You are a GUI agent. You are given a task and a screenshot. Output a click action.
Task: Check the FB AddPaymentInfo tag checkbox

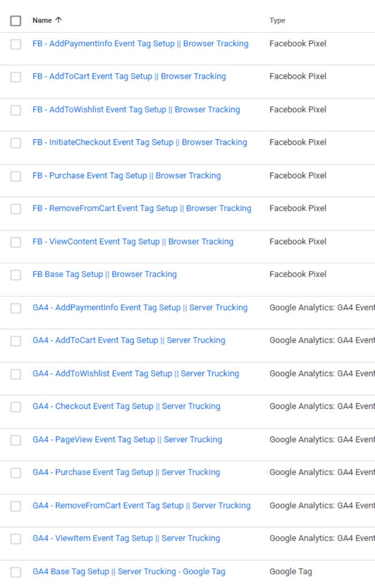pyautogui.click(x=16, y=44)
